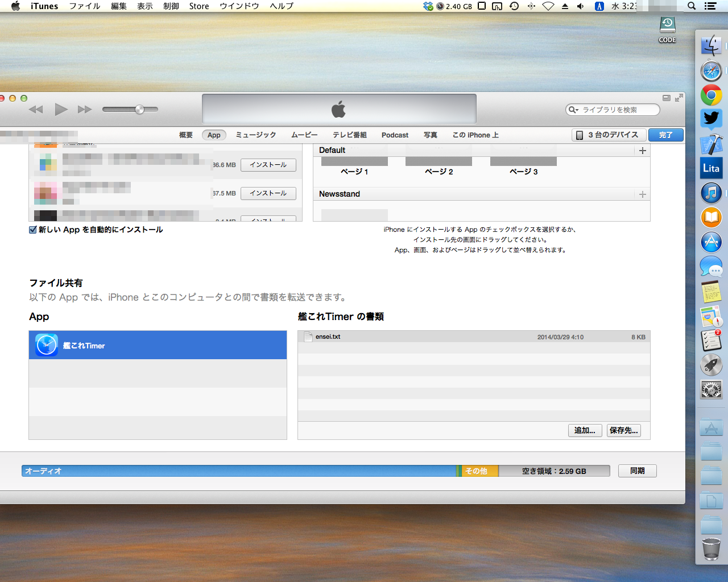728x582 pixels.
Task: Open Google Chrome in the Dock
Action: pyautogui.click(x=711, y=95)
